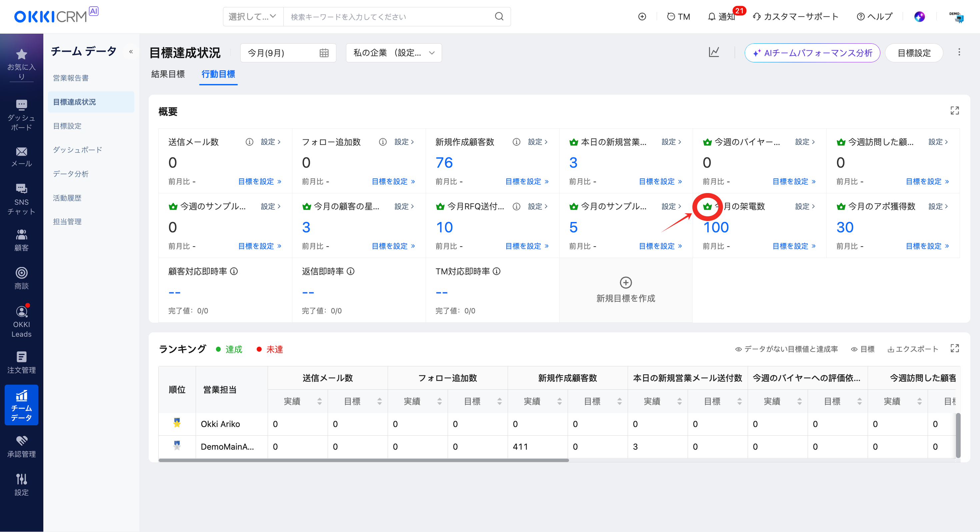
Task: Click 新規目標を作成 card
Action: click(625, 290)
